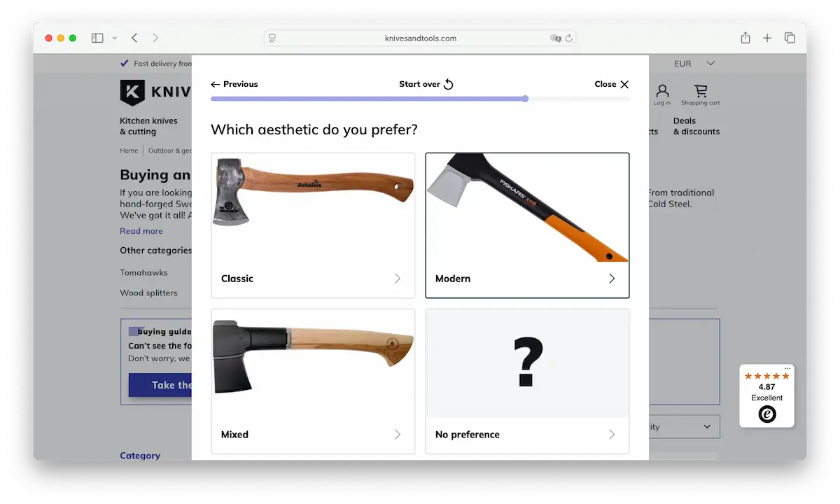
Task: Click the knivesandtools.com address bar
Action: point(420,38)
